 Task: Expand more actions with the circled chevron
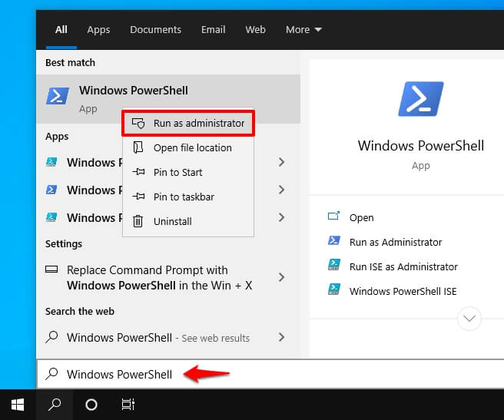click(x=469, y=319)
